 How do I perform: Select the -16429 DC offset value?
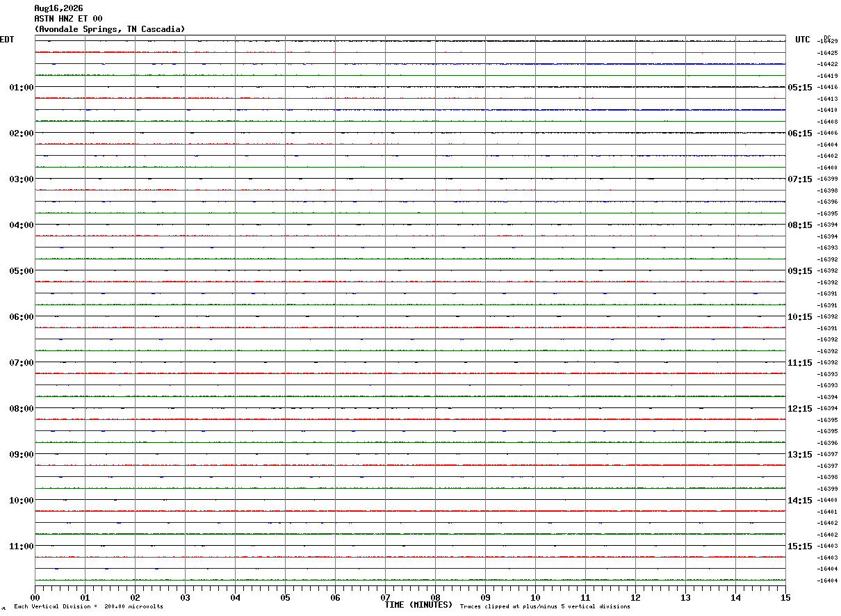[x=828, y=42]
